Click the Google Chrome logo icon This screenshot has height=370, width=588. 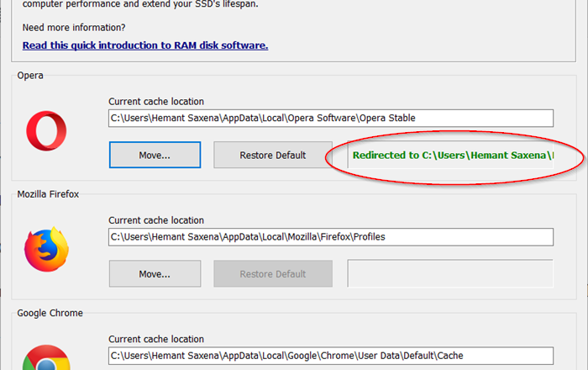(46, 357)
